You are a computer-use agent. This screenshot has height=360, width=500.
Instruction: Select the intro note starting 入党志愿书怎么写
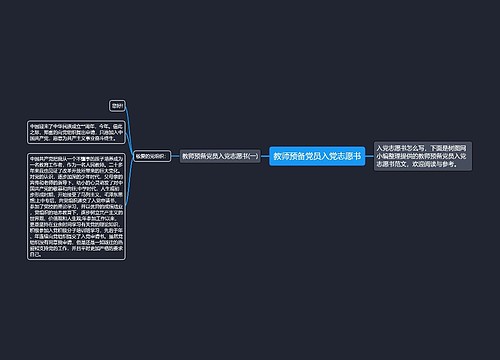click(x=423, y=156)
